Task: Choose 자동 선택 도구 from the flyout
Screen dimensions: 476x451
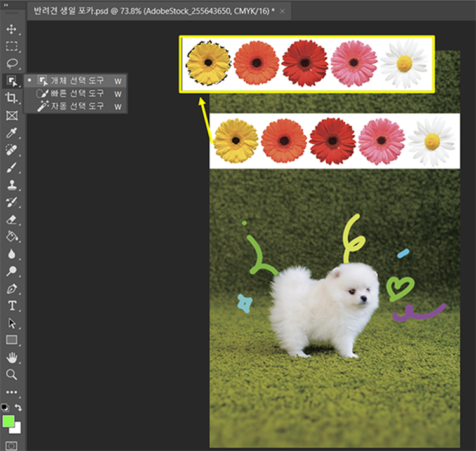Action: coord(77,107)
